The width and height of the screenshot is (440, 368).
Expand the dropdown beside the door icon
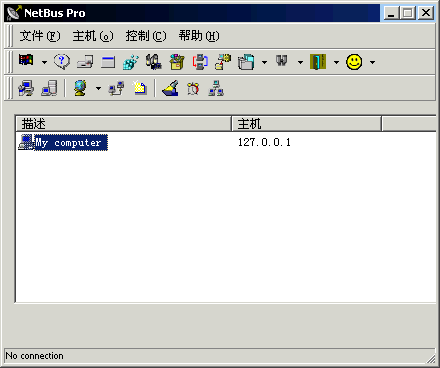[336, 62]
